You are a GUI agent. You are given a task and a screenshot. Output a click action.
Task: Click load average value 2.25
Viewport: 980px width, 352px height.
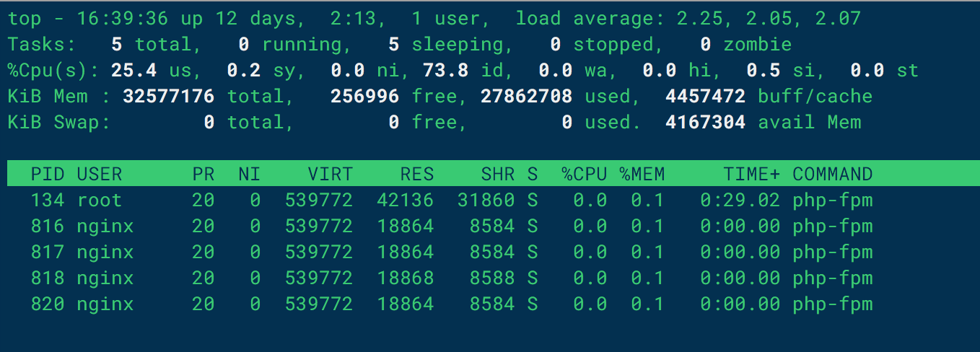[x=700, y=18]
